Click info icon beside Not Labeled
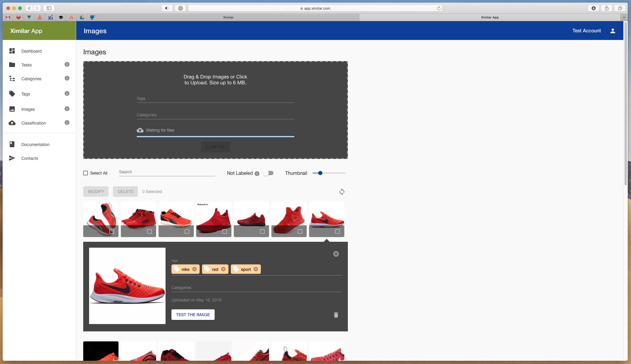 pos(257,173)
